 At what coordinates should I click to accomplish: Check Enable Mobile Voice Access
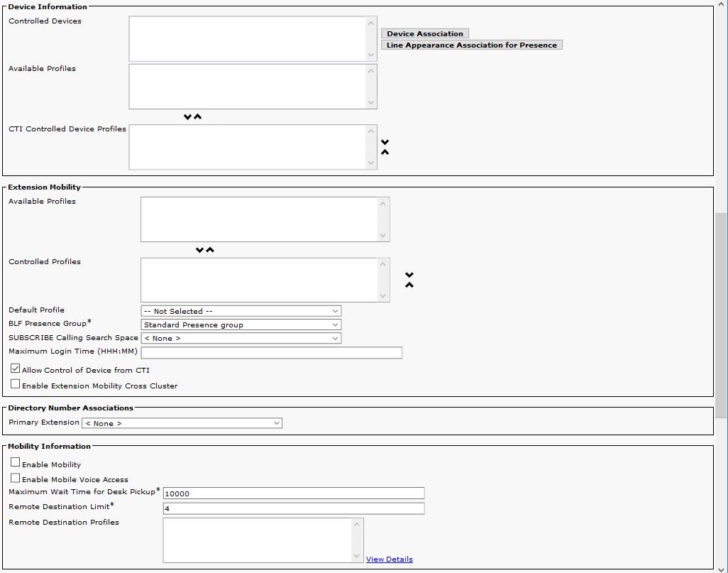click(16, 478)
